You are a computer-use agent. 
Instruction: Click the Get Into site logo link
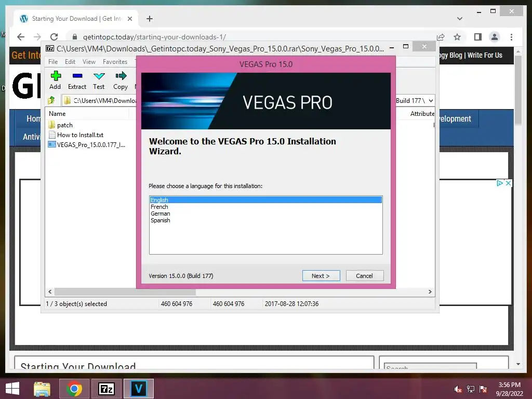click(26, 55)
